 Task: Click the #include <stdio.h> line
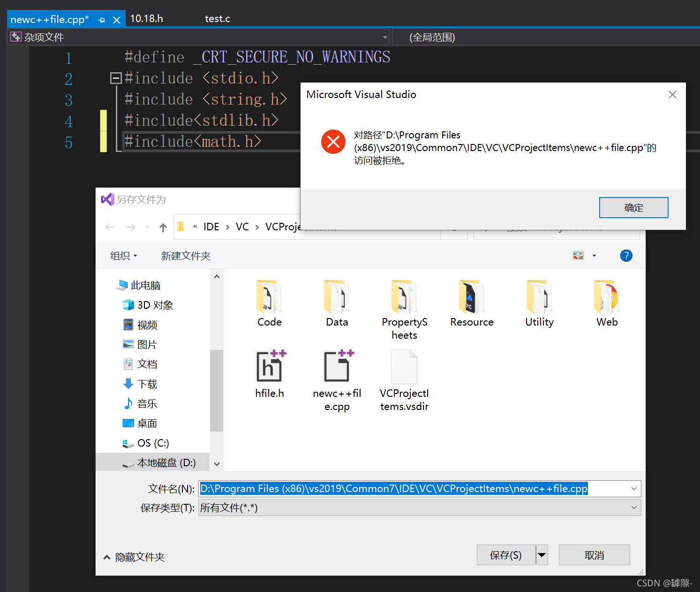[202, 78]
